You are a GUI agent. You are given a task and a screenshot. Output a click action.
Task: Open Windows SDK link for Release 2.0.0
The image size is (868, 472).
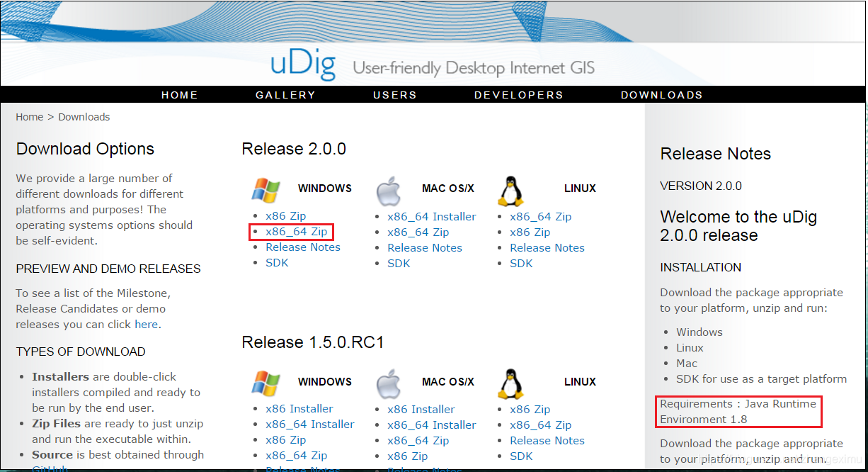click(277, 263)
